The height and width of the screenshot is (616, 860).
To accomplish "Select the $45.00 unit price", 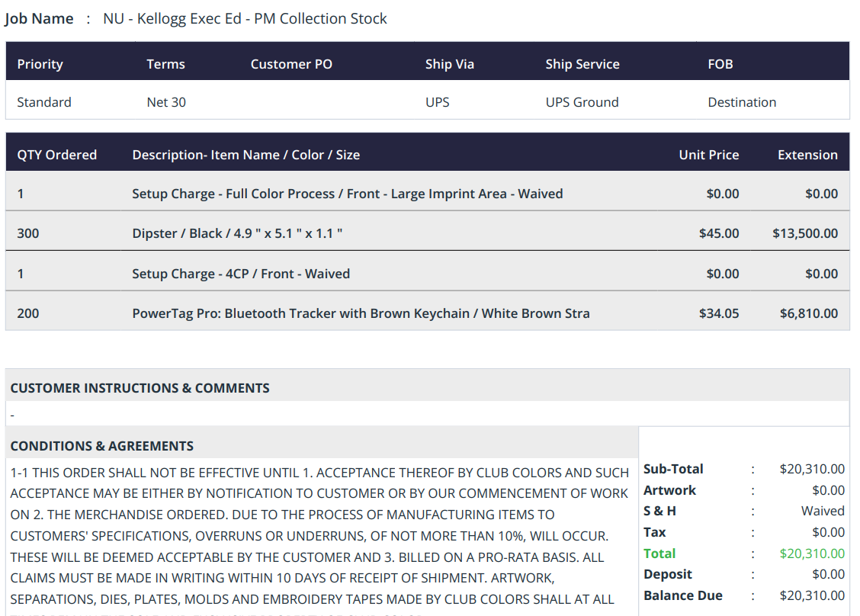I will click(x=718, y=233).
